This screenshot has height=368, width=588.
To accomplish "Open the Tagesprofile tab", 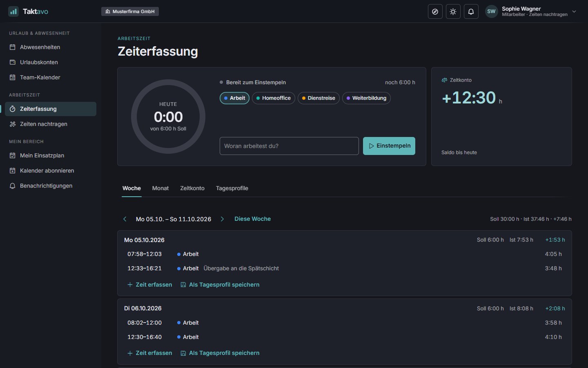I will (232, 188).
